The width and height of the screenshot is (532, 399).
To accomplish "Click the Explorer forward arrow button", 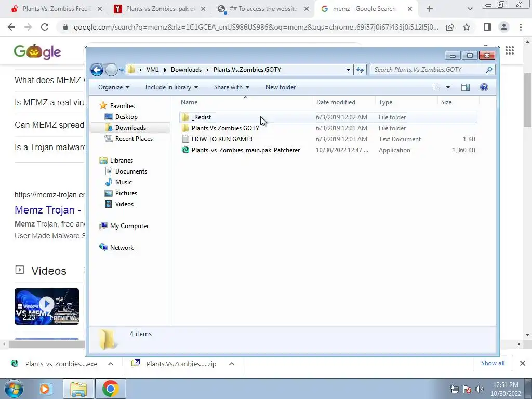I will pyautogui.click(x=111, y=70).
